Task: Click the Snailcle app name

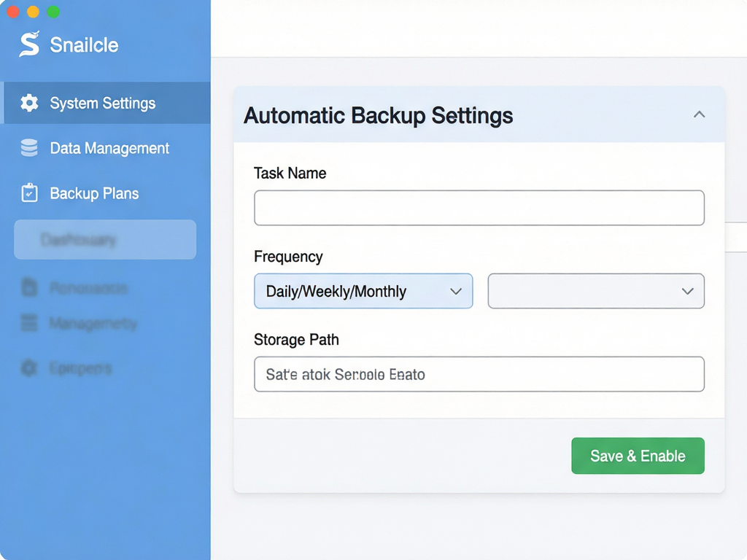Action: click(85, 44)
